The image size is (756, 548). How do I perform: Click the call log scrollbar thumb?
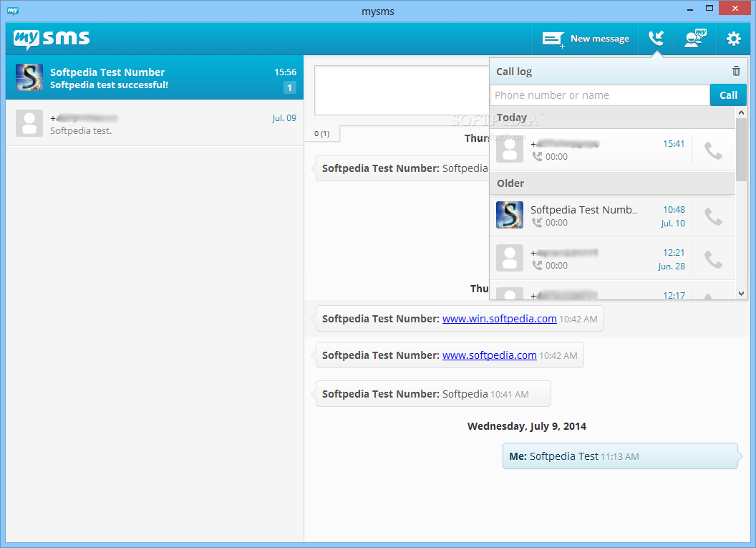click(x=741, y=150)
